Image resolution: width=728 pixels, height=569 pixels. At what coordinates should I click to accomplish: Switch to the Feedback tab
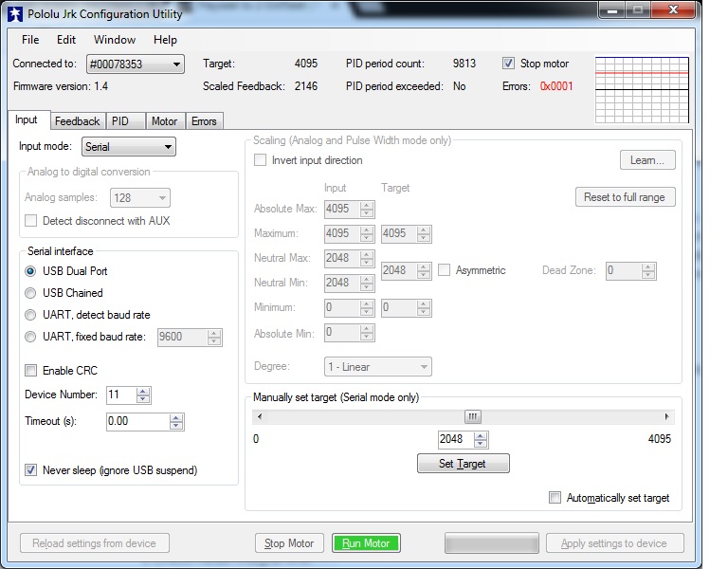tap(77, 121)
